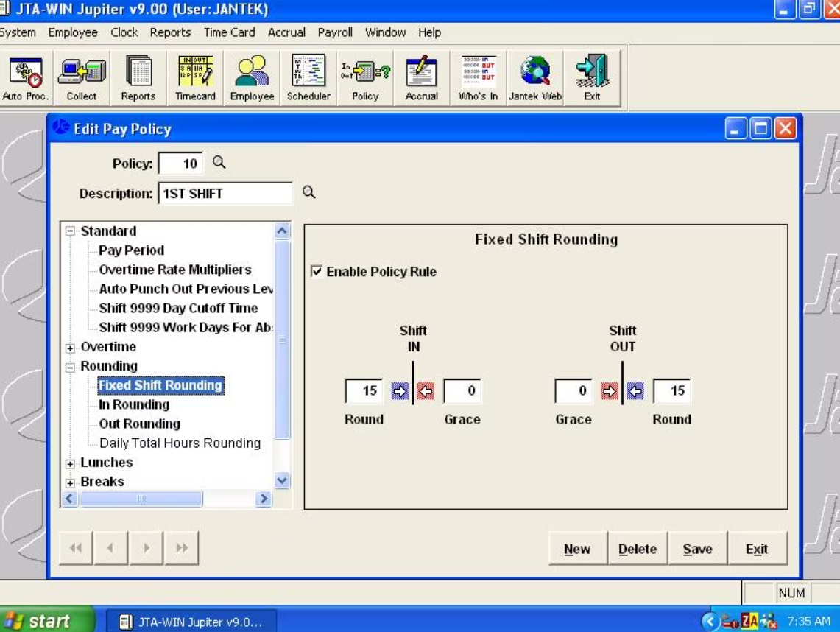840x632 pixels.
Task: Click the scroll-right arrow under the tree
Action: (264, 499)
